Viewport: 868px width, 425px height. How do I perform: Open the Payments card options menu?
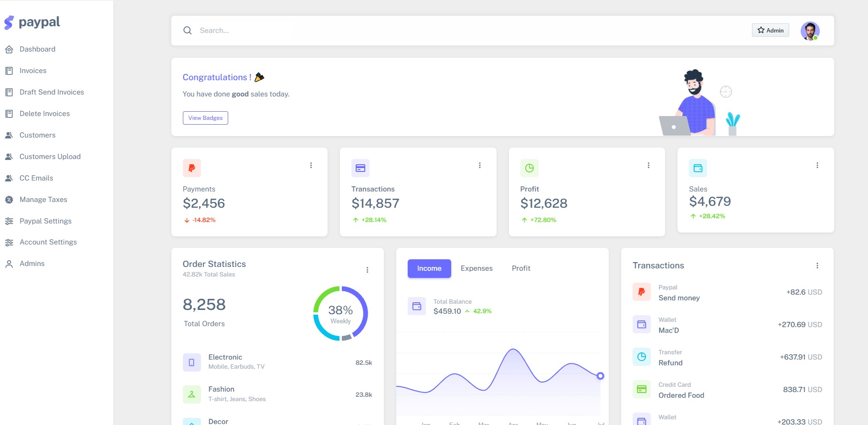point(311,165)
